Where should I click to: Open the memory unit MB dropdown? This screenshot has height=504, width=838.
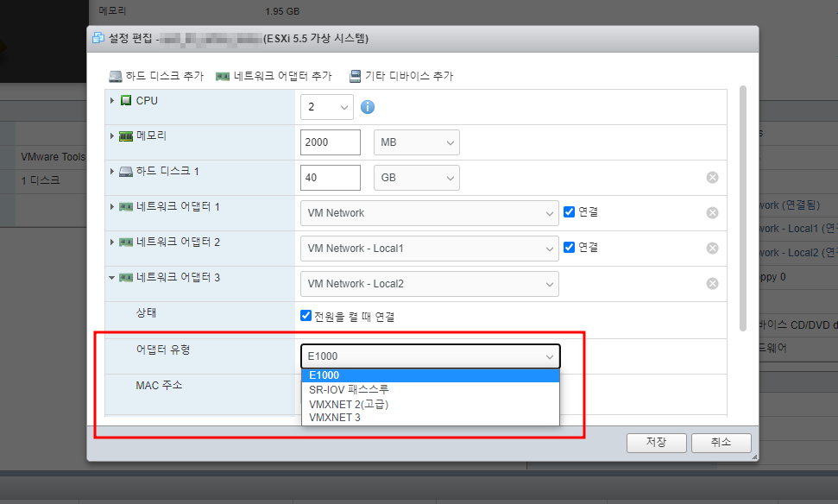click(x=416, y=142)
